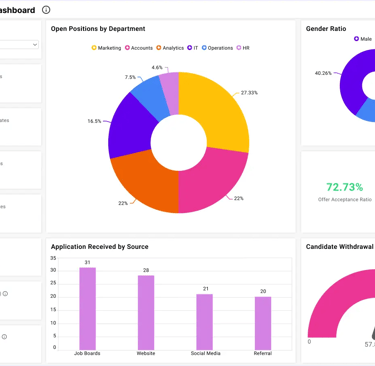
Task: Click the value 28 above Website bar
Action: [x=146, y=270]
